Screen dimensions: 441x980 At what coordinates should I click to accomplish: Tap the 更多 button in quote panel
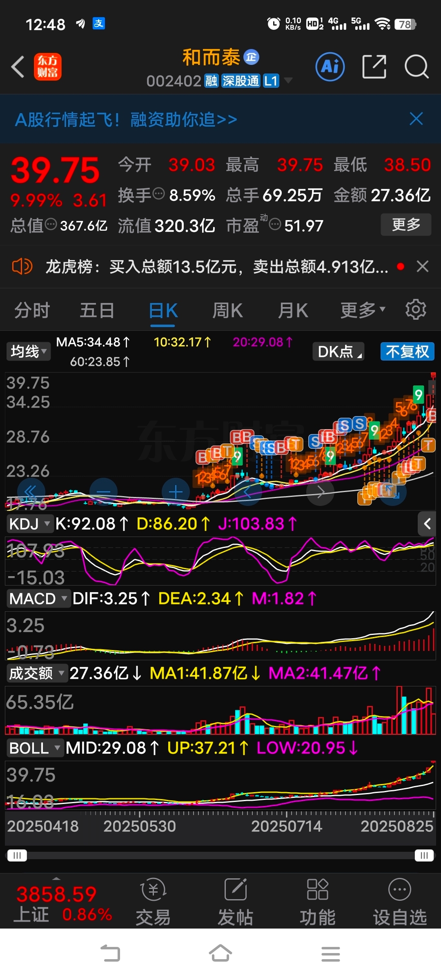406,225
